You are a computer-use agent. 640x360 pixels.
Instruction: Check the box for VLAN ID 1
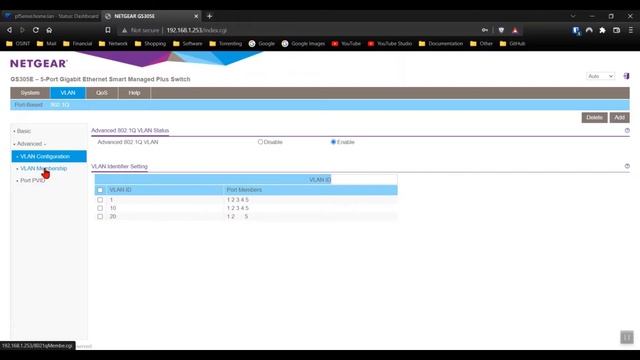tap(100, 200)
